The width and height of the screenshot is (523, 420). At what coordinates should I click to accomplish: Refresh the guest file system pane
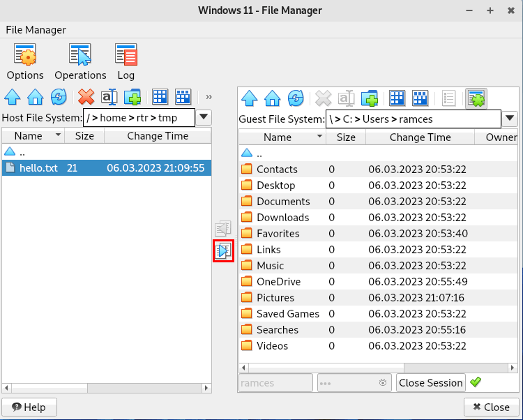point(296,98)
